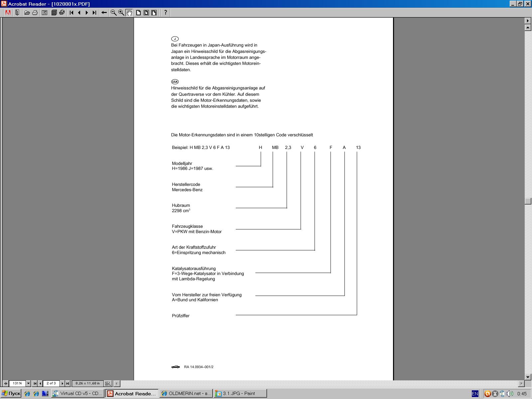Click 'RA 14.0934–001/2' footer text

pyautogui.click(x=199, y=367)
